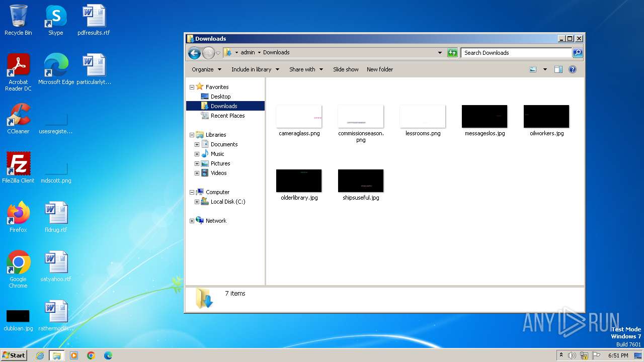Click the Slide show button
644x362 pixels.
[x=346, y=69]
